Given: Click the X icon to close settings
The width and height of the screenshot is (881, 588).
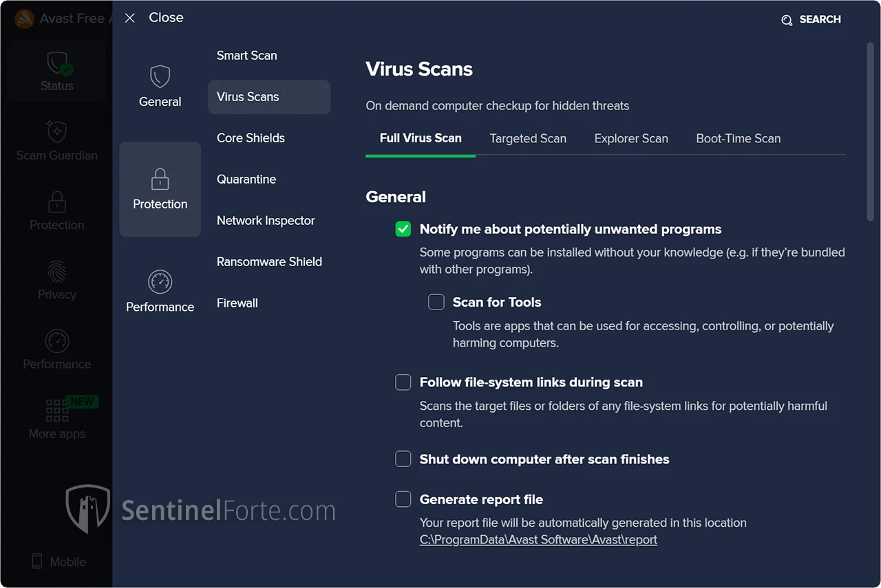Looking at the screenshot, I should coord(130,18).
